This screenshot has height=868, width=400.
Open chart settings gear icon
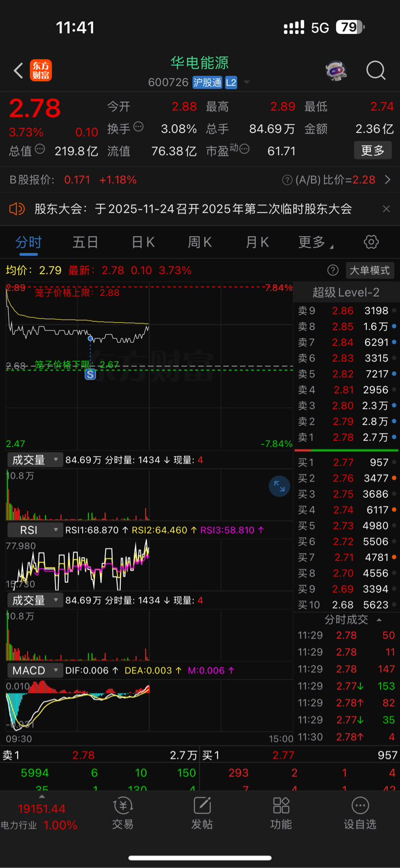tap(371, 242)
